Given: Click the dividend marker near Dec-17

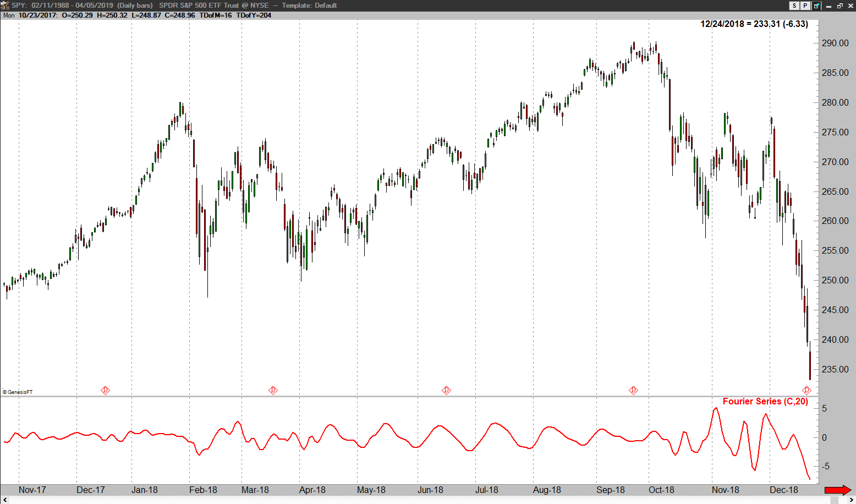Looking at the screenshot, I should tap(106, 390).
